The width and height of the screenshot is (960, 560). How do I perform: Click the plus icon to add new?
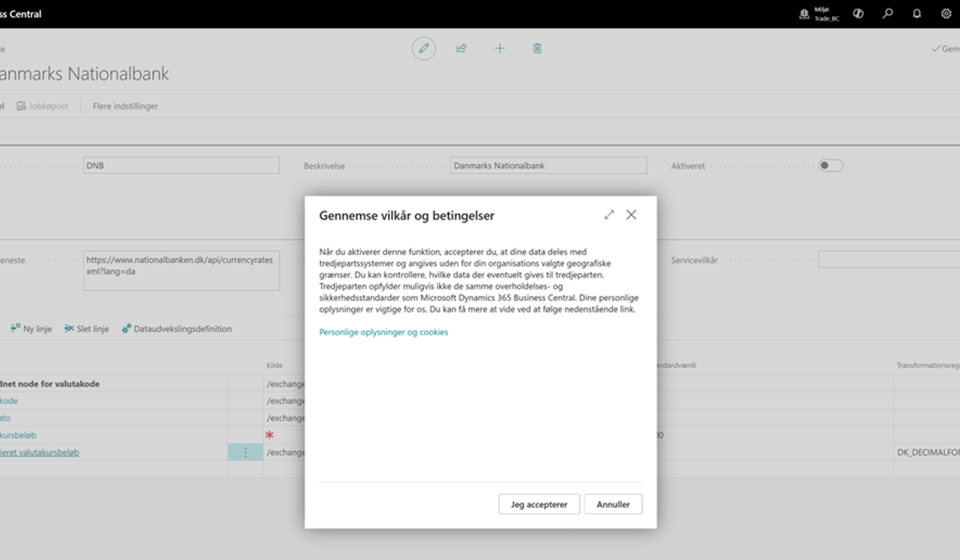(x=499, y=48)
